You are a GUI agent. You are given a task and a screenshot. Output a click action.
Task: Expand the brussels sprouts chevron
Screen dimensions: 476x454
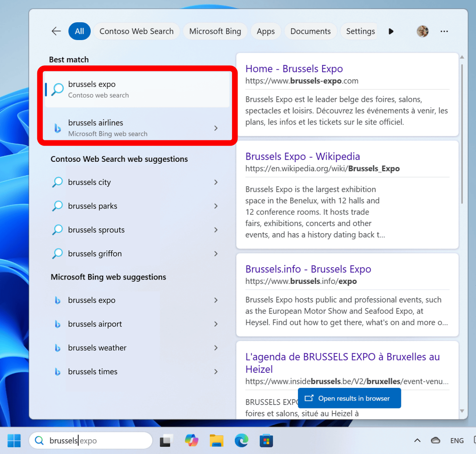[x=216, y=230]
